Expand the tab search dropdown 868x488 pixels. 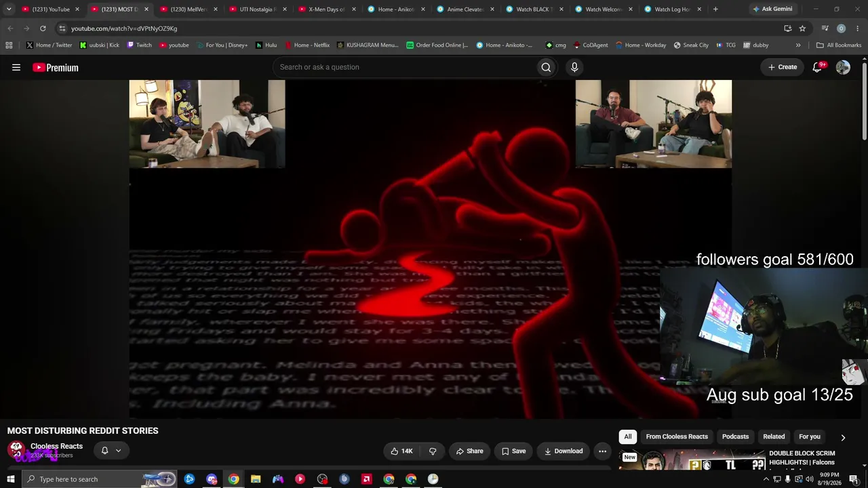(x=9, y=9)
